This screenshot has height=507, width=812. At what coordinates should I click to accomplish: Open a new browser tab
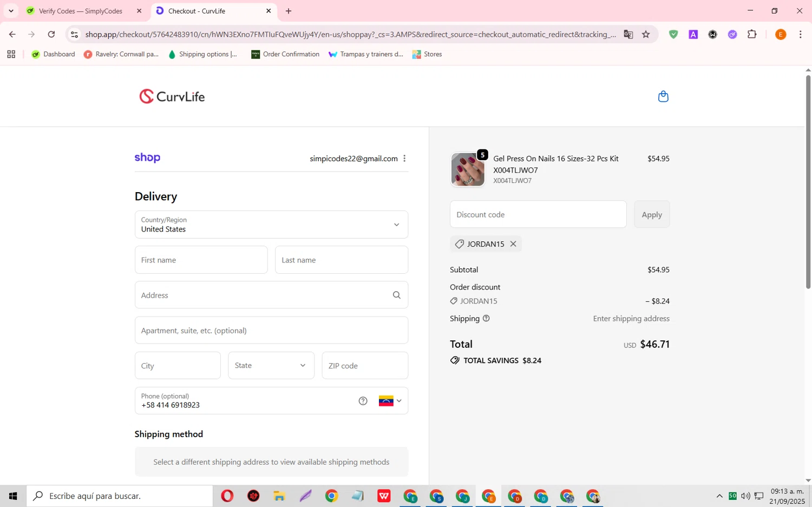tap(289, 11)
